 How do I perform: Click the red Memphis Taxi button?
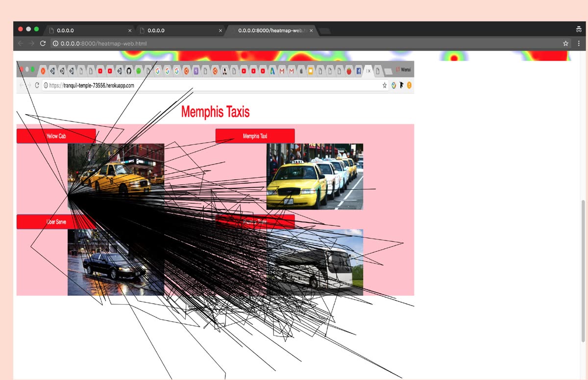click(255, 136)
